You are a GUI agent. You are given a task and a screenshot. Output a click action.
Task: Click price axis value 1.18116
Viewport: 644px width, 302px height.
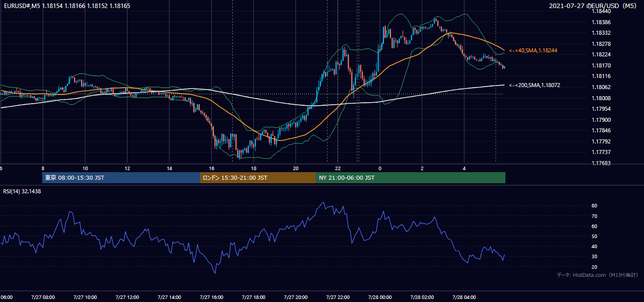click(601, 77)
